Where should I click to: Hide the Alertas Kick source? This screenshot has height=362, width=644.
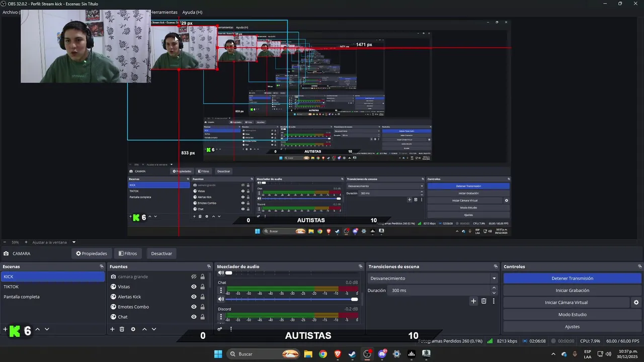[x=194, y=297]
